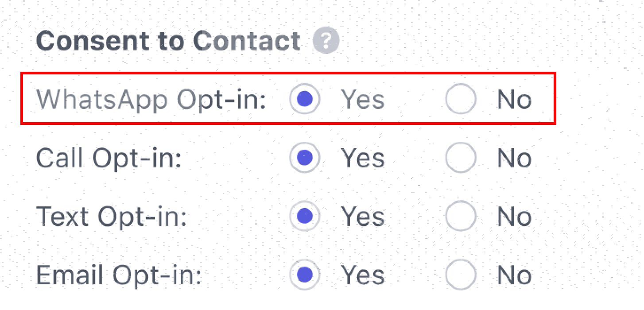Choose the Text Opt-in No radio button
Viewport: 644px width, 310px height.
[x=461, y=216]
